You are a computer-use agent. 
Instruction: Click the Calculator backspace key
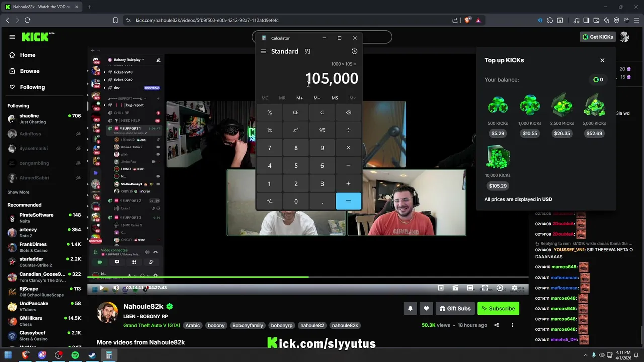[348, 112]
